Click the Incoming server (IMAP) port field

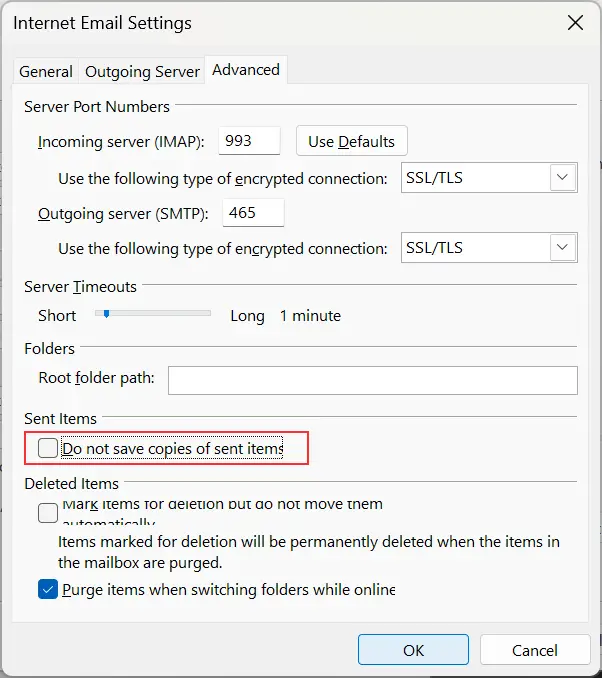249,141
